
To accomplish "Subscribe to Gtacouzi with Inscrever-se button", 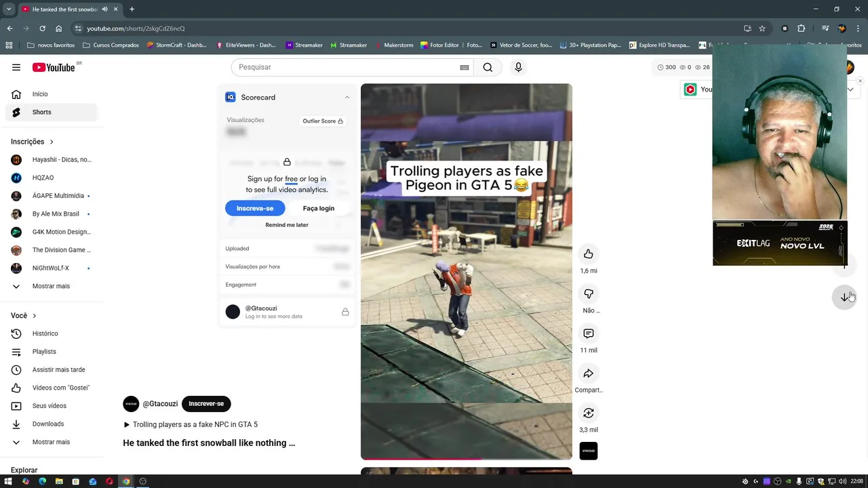I will [x=206, y=404].
